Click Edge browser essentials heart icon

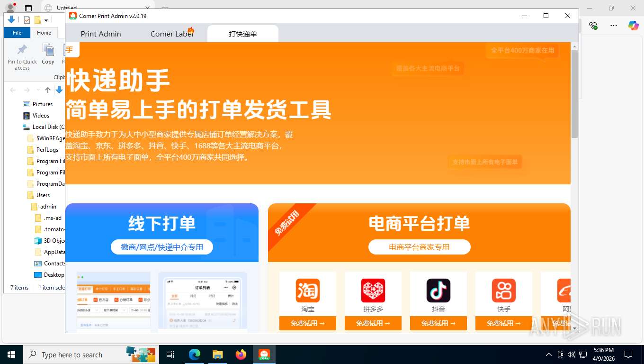pos(593,26)
